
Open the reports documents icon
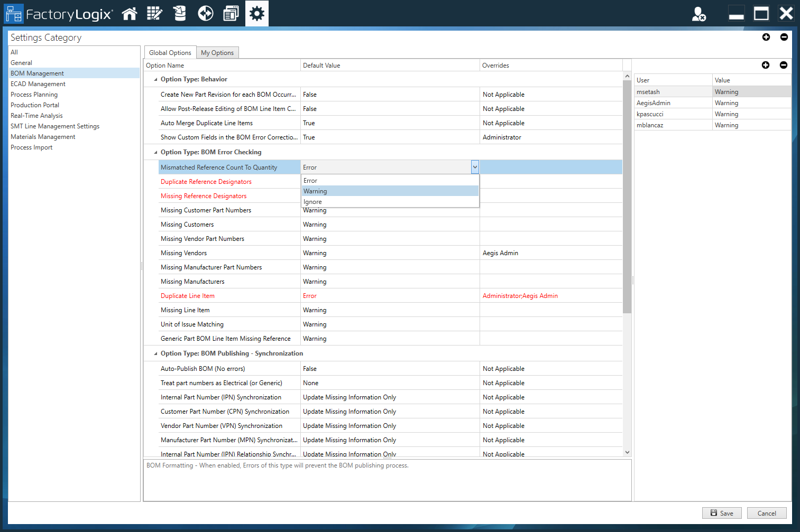(x=231, y=13)
